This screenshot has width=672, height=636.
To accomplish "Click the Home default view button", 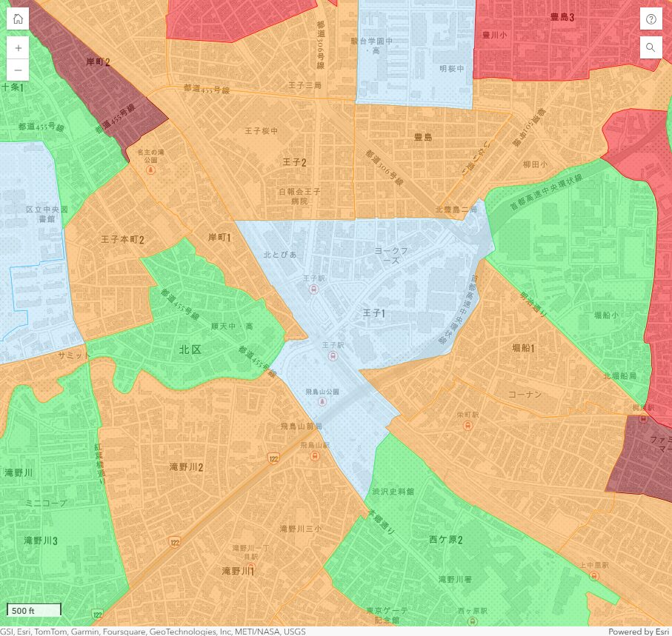I will tap(18, 19).
